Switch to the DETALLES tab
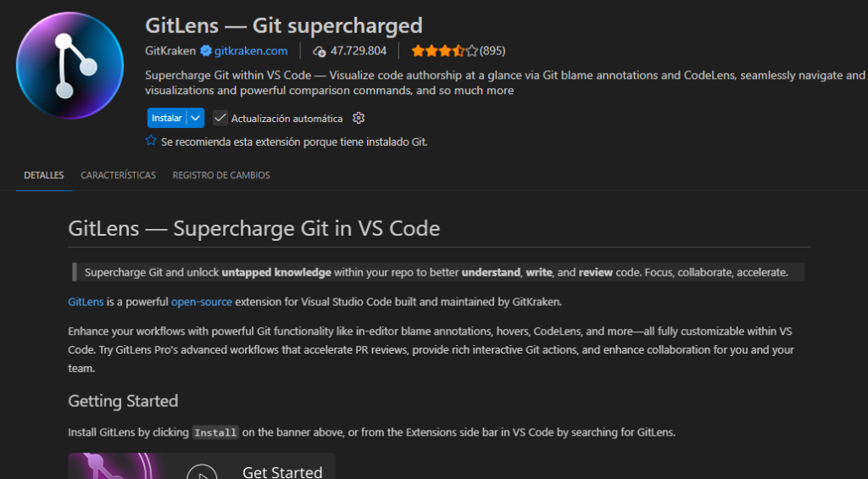Image resolution: width=868 pixels, height=479 pixels. 43,175
